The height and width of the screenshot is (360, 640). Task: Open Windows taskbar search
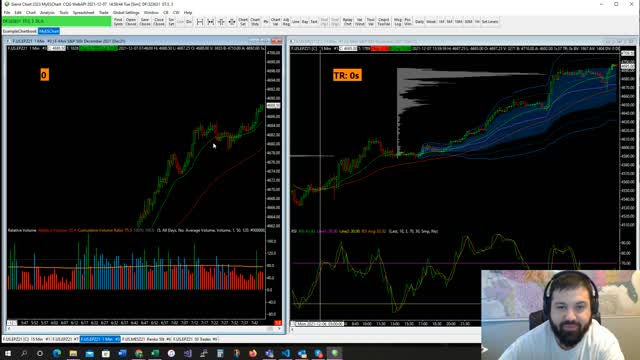point(24,353)
